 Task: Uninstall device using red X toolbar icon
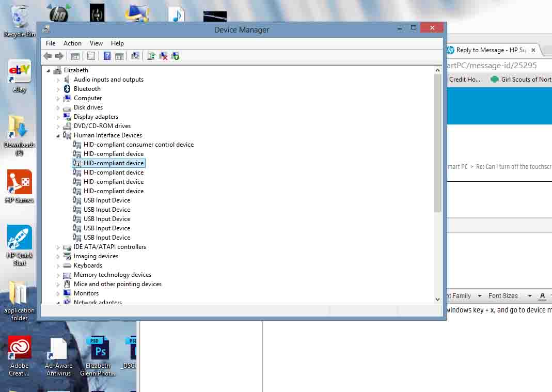[163, 56]
